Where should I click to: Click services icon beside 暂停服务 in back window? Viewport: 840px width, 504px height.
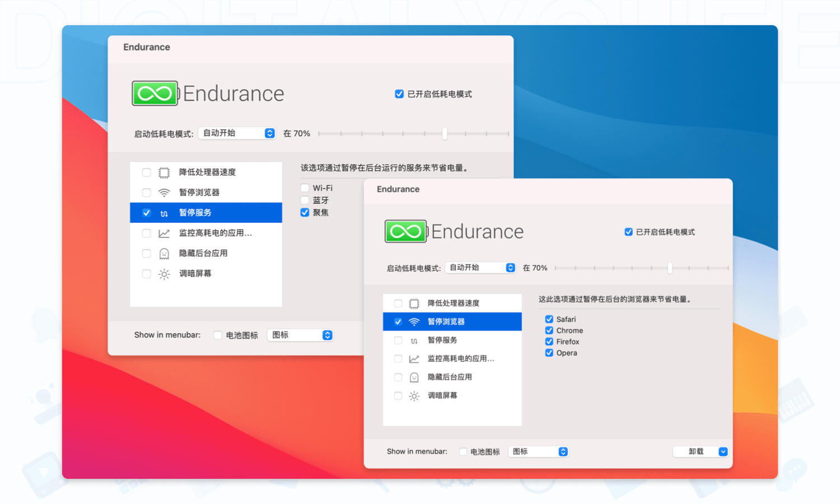click(x=164, y=213)
